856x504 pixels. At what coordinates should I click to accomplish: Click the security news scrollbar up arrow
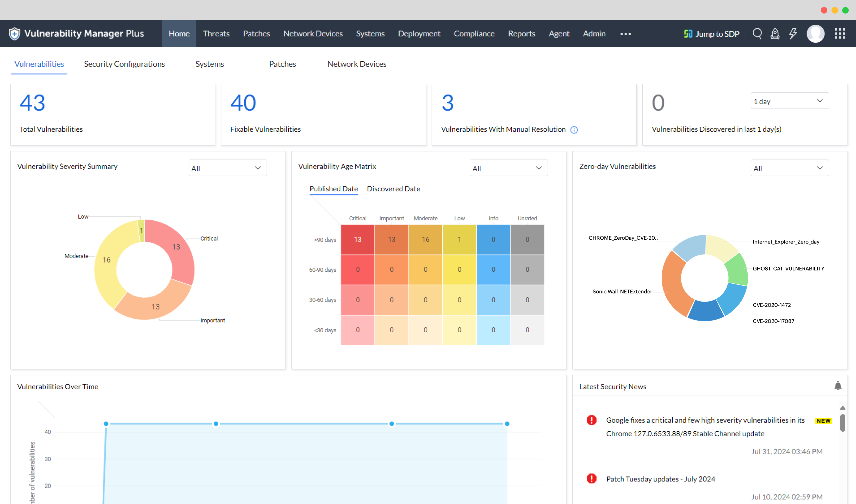pos(842,408)
